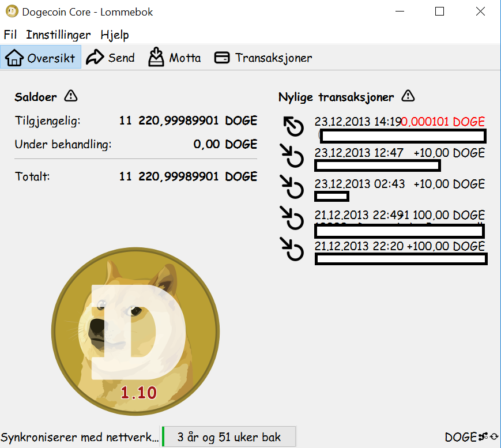Click the sync progress bar '3 år og 51 uker bak'
Viewport: 501px width, 448px height.
(x=229, y=436)
